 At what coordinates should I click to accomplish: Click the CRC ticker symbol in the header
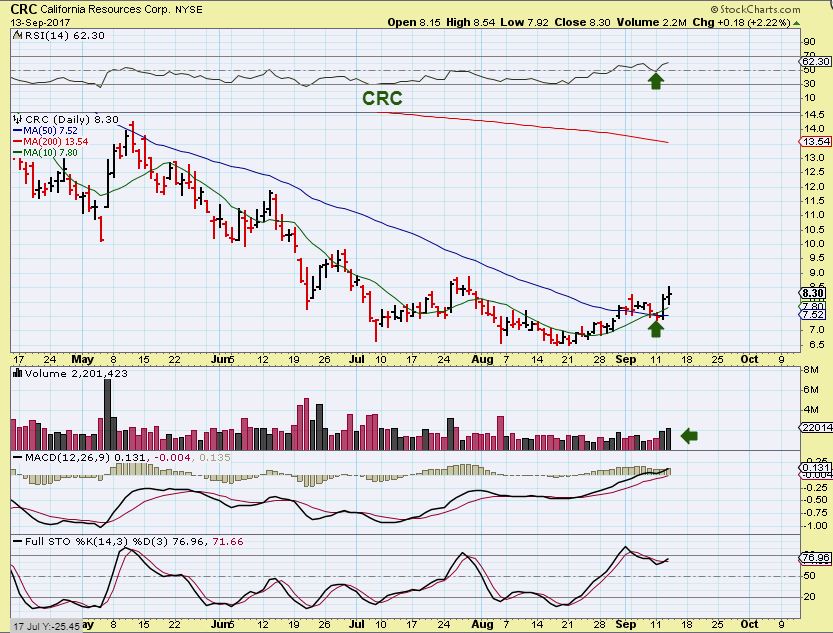tap(24, 9)
